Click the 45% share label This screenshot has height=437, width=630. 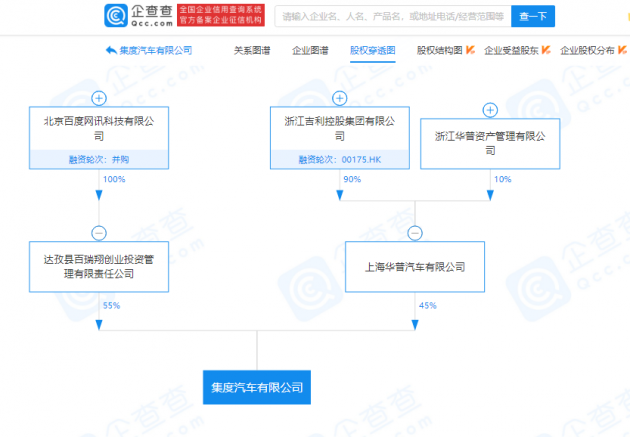click(428, 306)
